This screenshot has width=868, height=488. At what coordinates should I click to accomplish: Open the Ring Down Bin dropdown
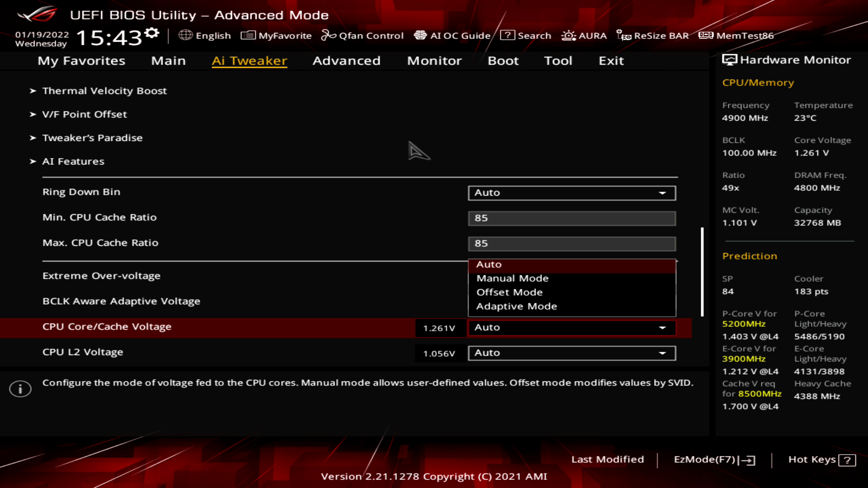pyautogui.click(x=572, y=192)
